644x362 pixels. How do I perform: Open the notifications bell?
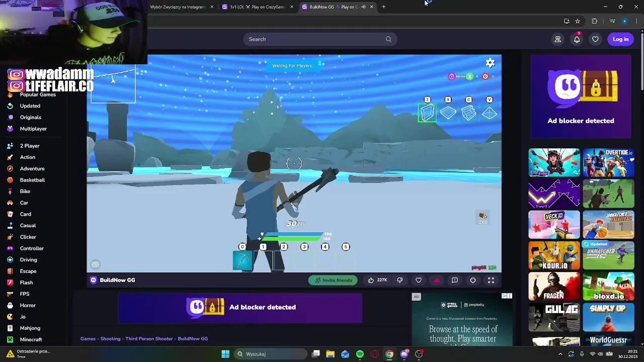pyautogui.click(x=577, y=39)
